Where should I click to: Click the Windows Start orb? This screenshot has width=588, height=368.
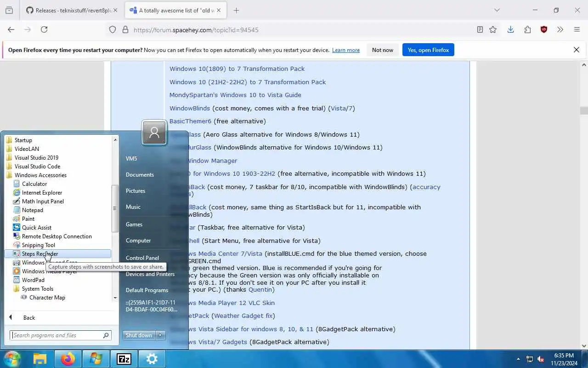(12, 359)
